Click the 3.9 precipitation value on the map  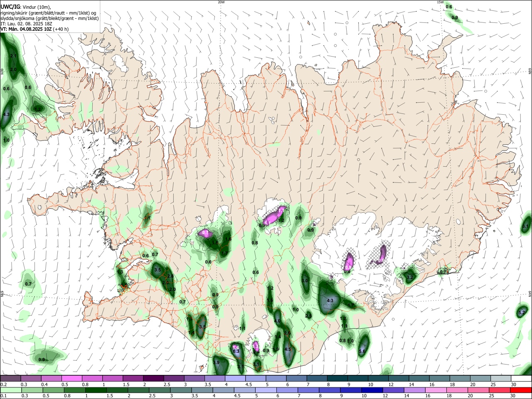[216, 363]
